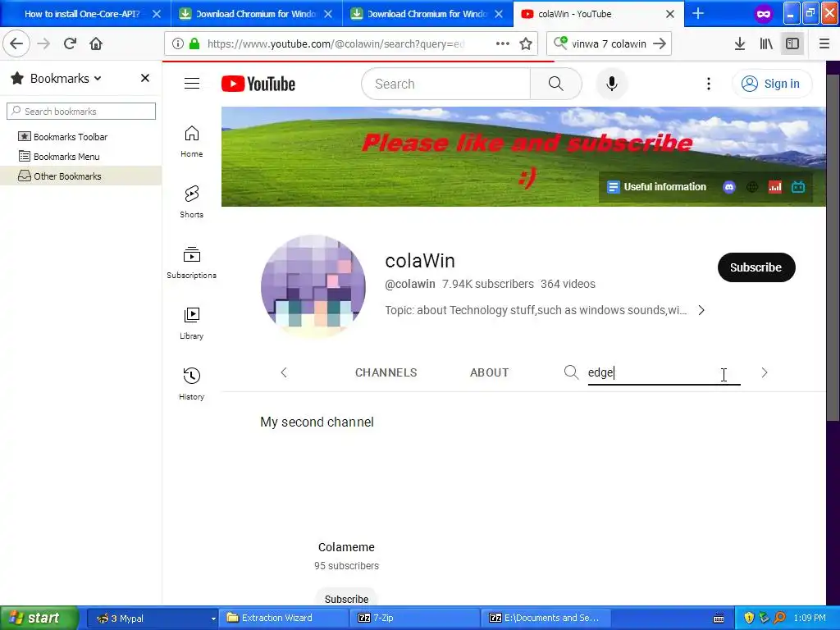The image size is (840, 630).
Task: Click the browser forward arrow
Action: pyautogui.click(x=43, y=43)
